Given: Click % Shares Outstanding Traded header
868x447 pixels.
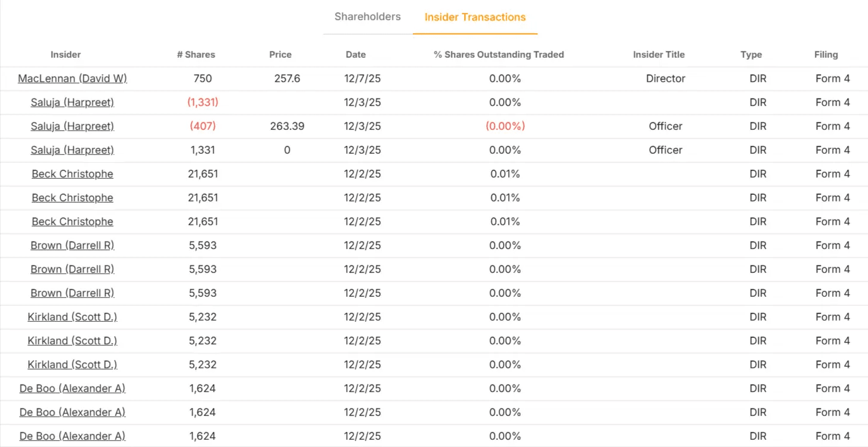Looking at the screenshot, I should click(499, 54).
